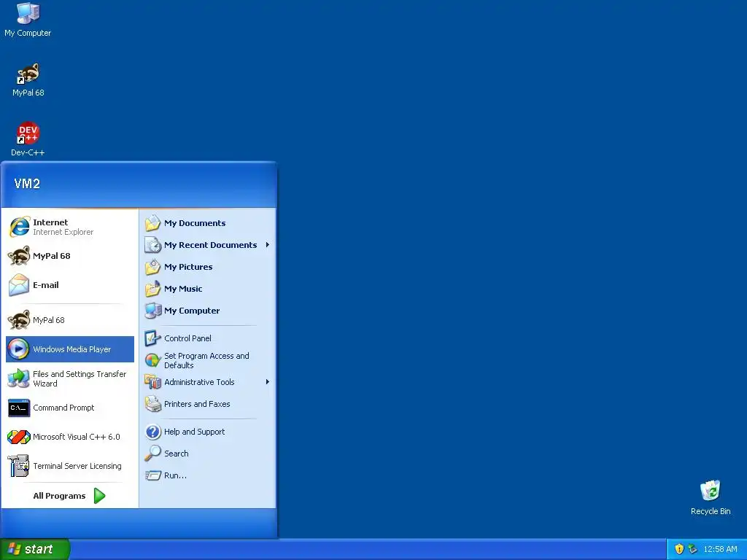The width and height of the screenshot is (747, 560).
Task: Click the Printers and Faxes icon
Action: (x=153, y=404)
